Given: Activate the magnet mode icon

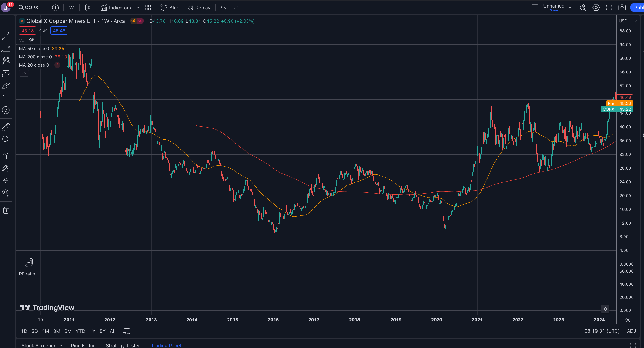Looking at the screenshot, I should (6, 156).
